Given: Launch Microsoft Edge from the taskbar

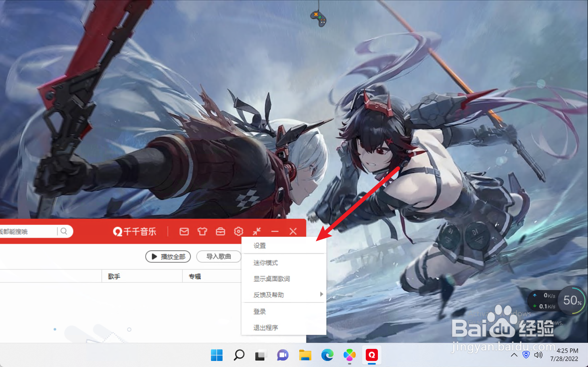Looking at the screenshot, I should (x=327, y=355).
